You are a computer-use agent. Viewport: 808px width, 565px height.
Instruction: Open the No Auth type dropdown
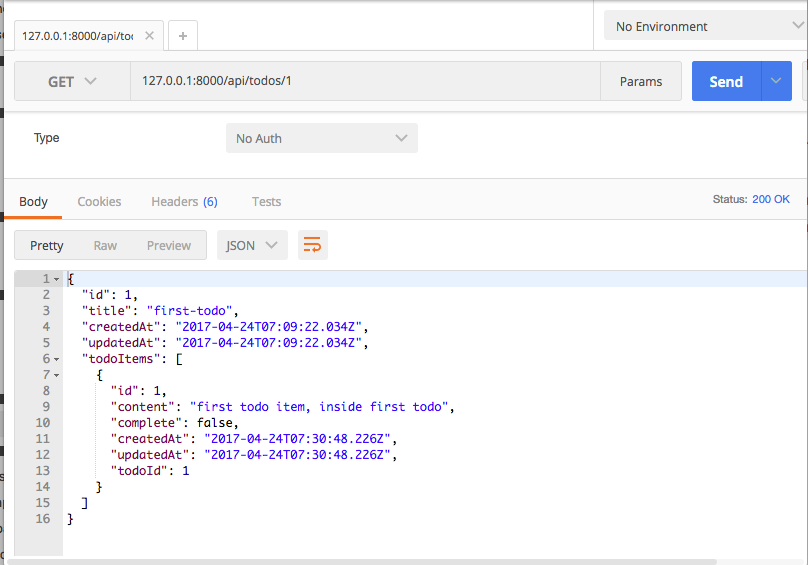coord(322,138)
